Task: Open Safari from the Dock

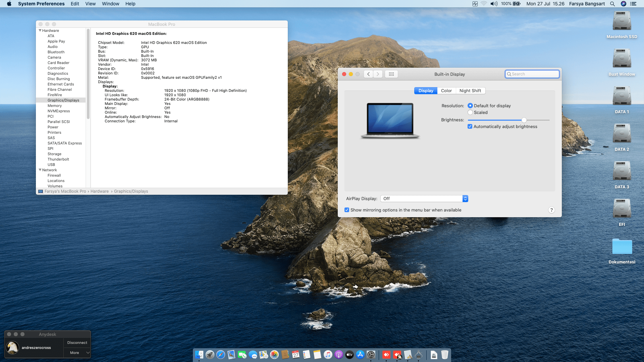Action: point(221,355)
